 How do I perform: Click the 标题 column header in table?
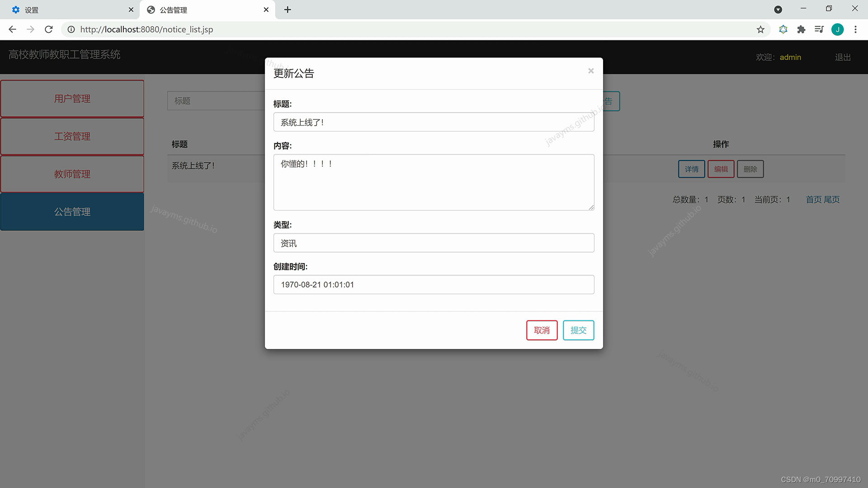coord(179,144)
